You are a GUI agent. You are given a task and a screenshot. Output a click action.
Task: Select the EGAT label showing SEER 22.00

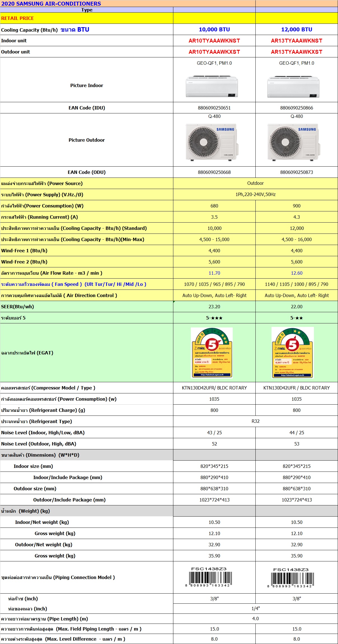(293, 353)
